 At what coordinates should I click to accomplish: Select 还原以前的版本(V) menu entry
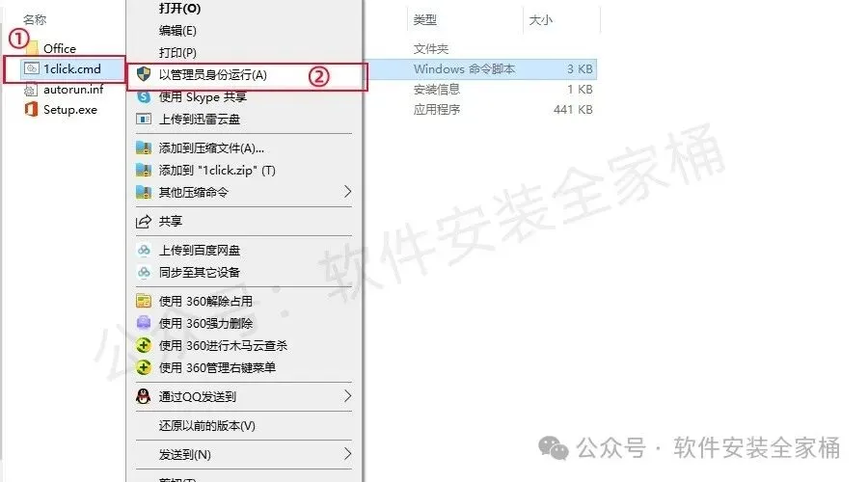point(207,425)
